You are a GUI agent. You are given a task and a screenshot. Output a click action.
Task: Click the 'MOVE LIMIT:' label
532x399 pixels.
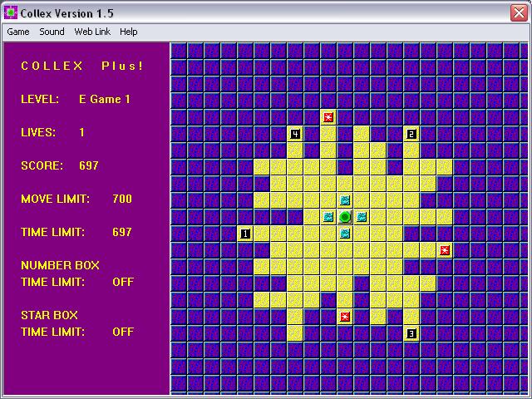56,199
